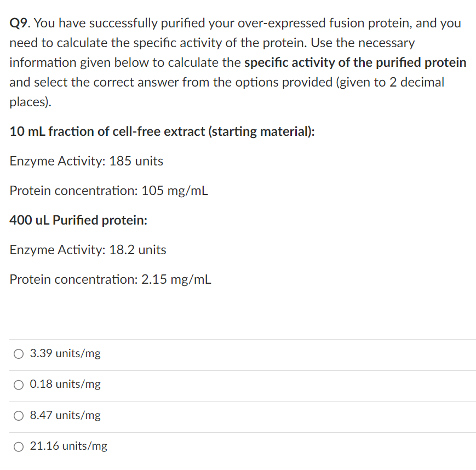
Task: Select the 21.16 units/mg radio button
Action: 18,446
